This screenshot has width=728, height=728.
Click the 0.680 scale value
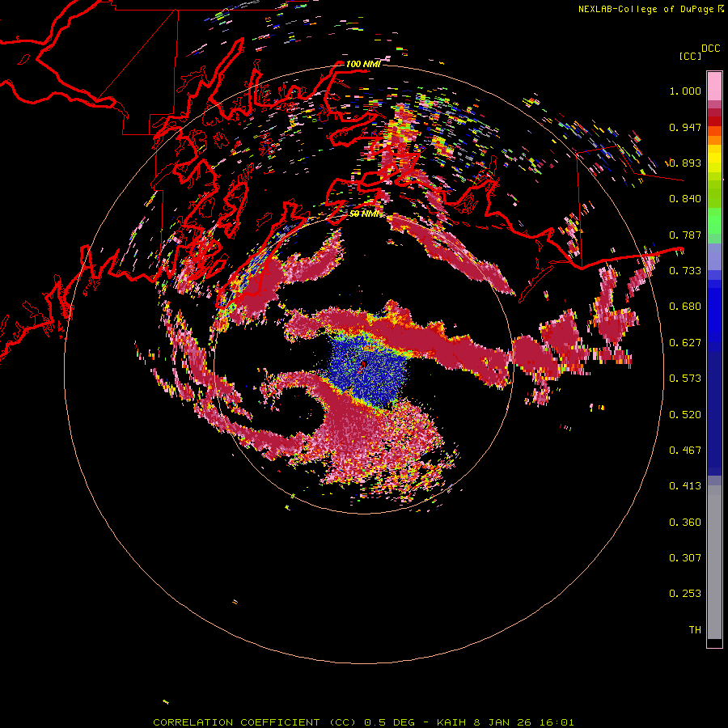click(685, 307)
